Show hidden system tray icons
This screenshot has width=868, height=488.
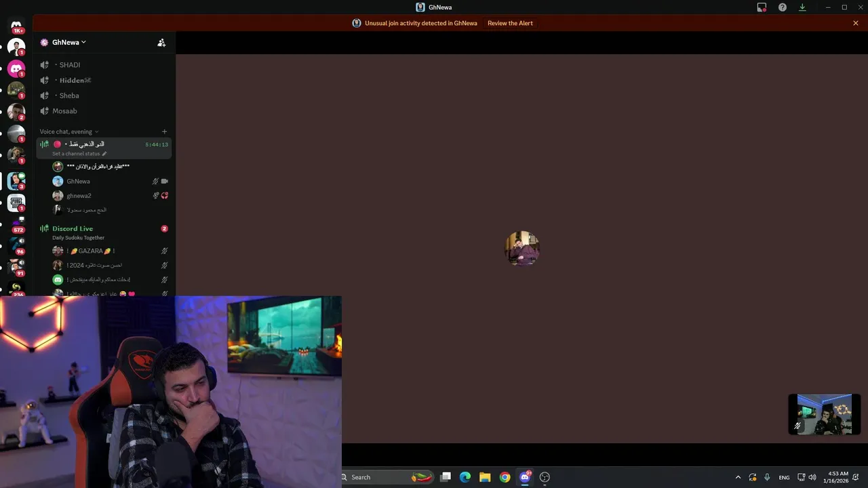point(738,477)
